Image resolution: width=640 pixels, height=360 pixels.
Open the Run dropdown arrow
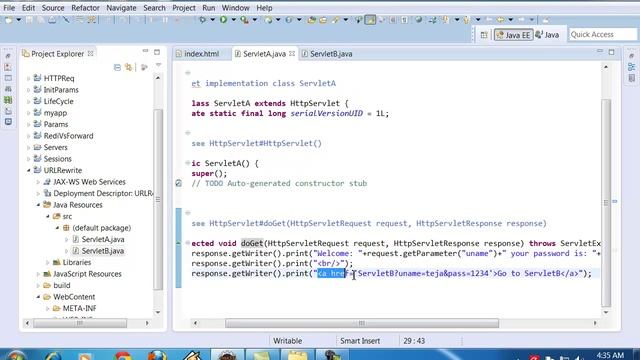[x=233, y=20]
